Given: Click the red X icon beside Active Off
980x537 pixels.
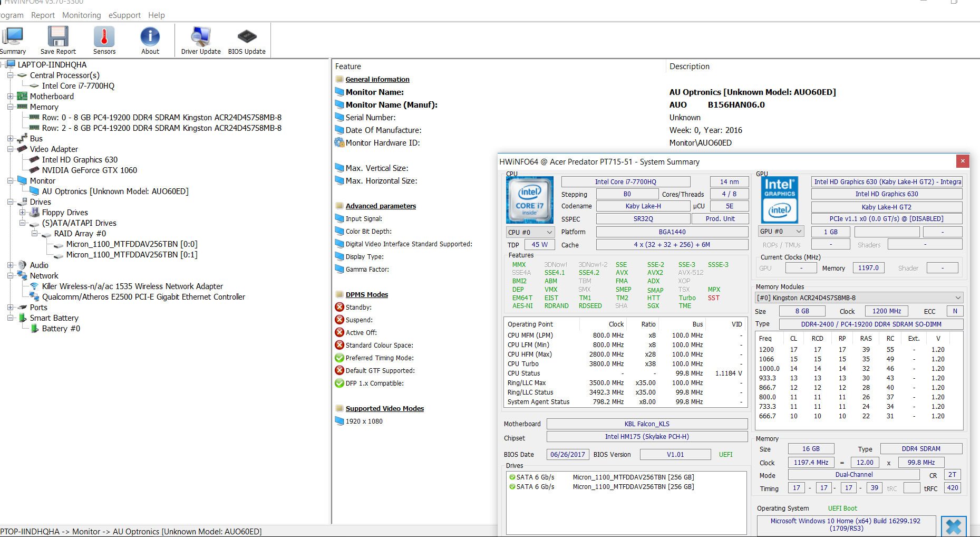Looking at the screenshot, I should pyautogui.click(x=339, y=332).
